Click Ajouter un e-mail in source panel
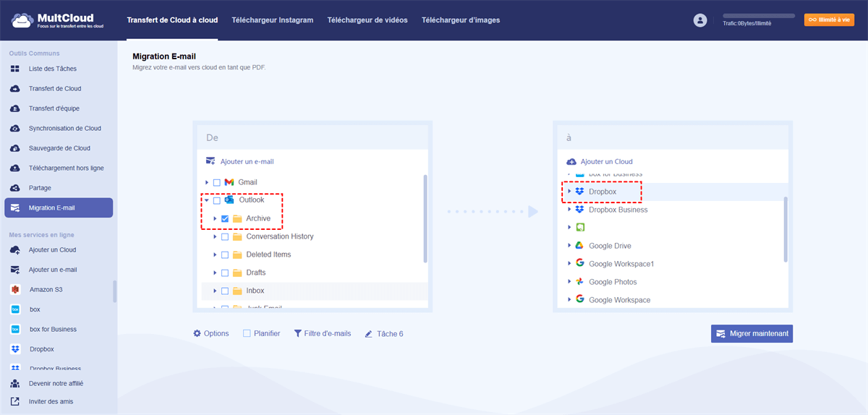 (240, 162)
